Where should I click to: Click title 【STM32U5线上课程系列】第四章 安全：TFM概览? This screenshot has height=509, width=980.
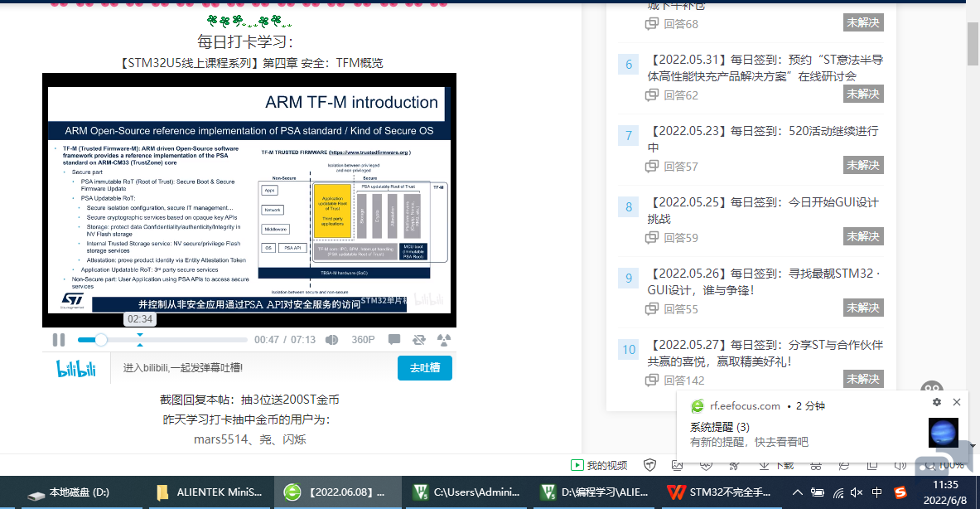point(250,63)
